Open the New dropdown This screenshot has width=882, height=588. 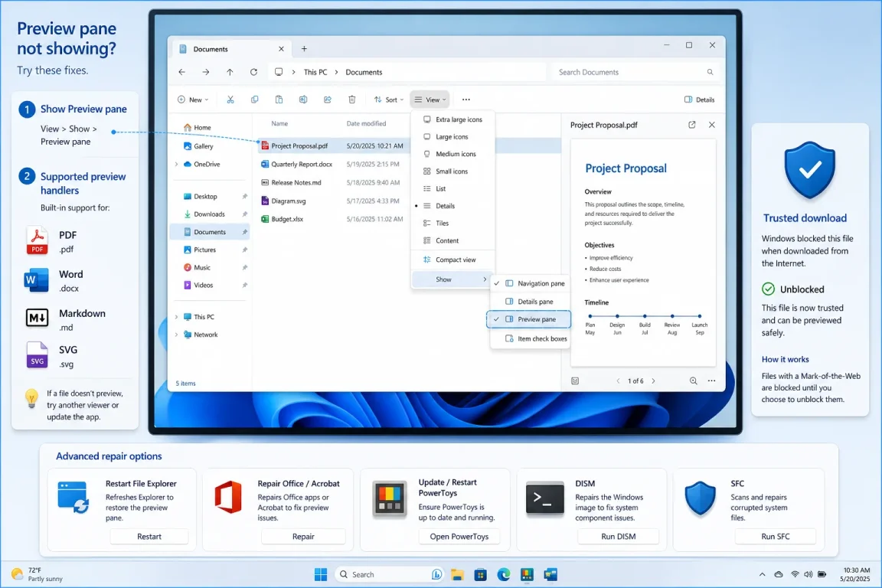click(193, 100)
